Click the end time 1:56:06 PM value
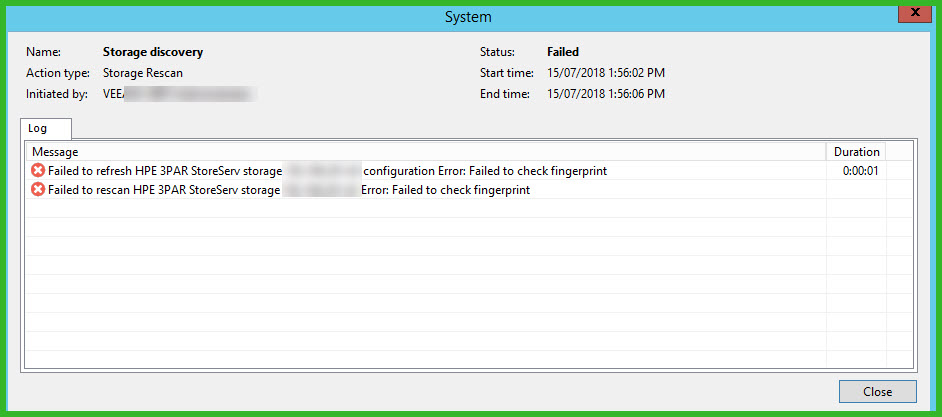942x417 pixels. click(x=606, y=94)
